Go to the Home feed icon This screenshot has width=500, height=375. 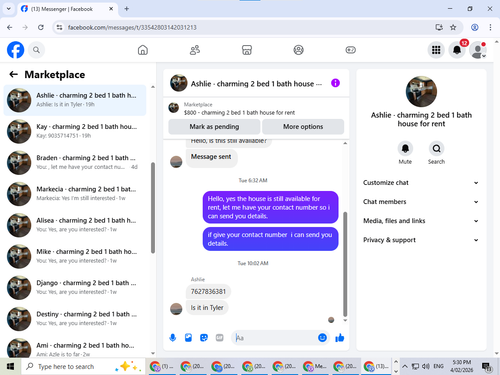pos(143,50)
